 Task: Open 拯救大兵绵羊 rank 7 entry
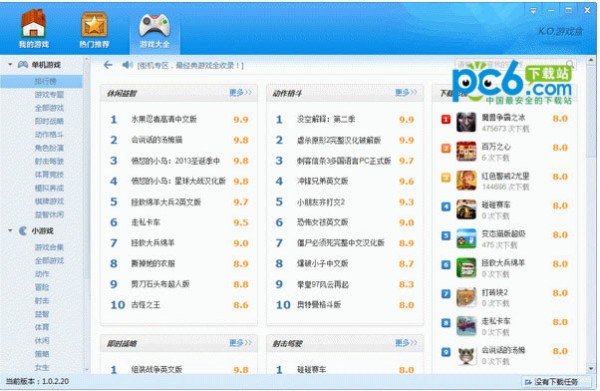(153, 243)
